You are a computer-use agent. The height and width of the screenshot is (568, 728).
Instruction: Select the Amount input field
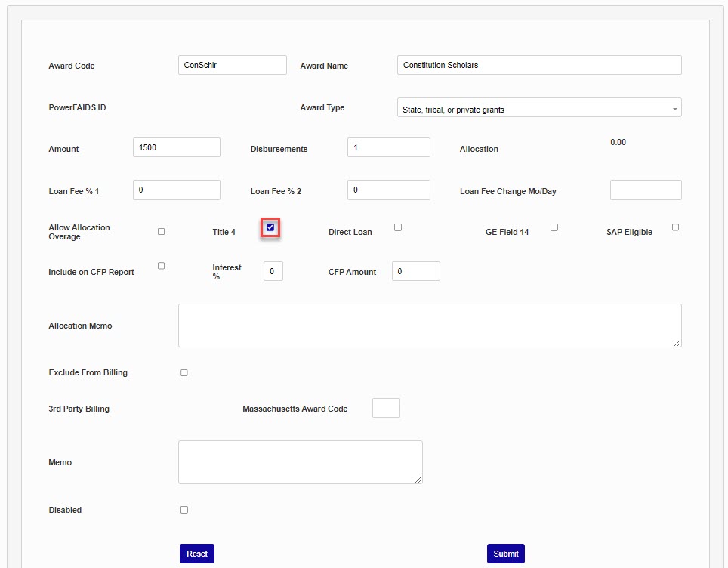(176, 147)
